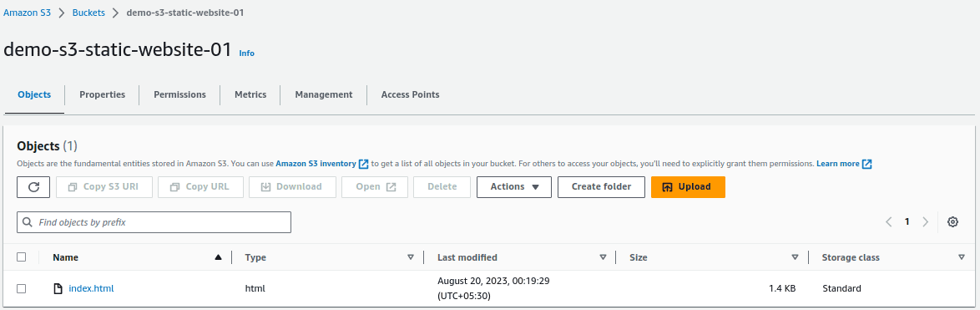Click external link icon next to Learn more

click(x=866, y=164)
